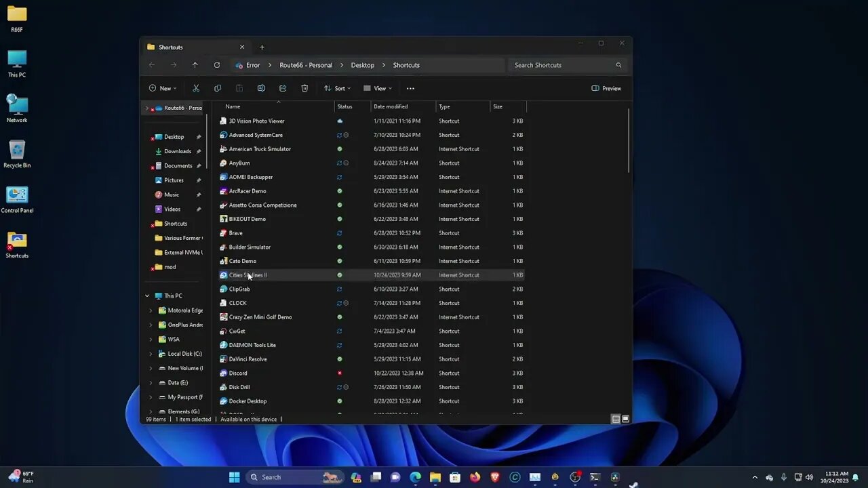Select Docker Desktop shortcut row
868x488 pixels.
pos(372,401)
